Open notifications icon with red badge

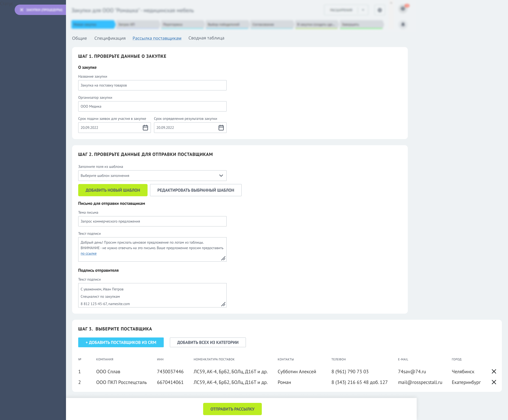pyautogui.click(x=403, y=8)
